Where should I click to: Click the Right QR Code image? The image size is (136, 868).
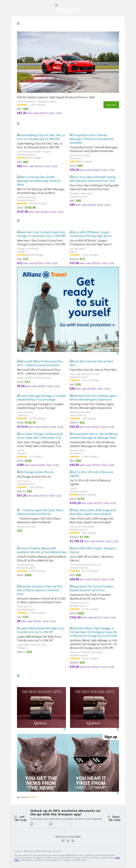(114, 818)
